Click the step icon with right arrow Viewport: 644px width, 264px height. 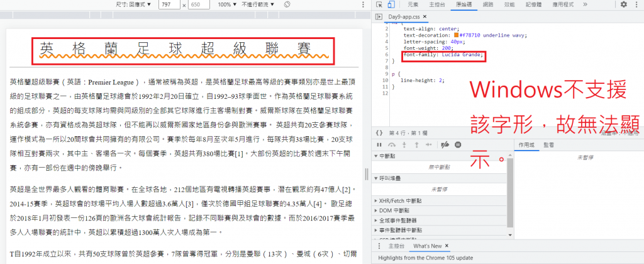(429, 145)
